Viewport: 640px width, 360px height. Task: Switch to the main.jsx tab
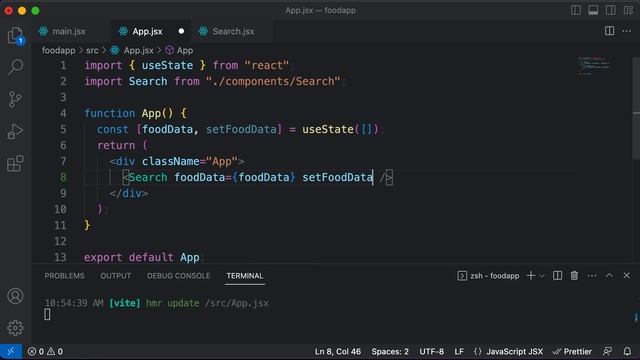coord(69,31)
